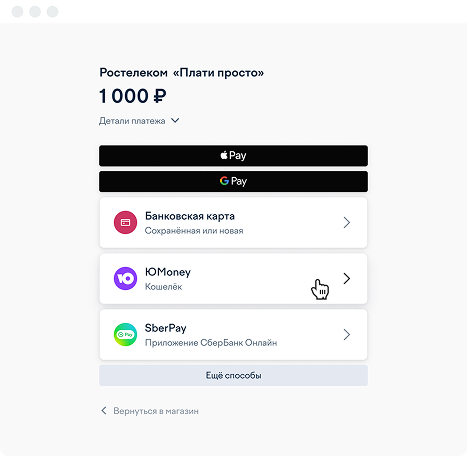The height and width of the screenshot is (456, 467).
Task: Click the green SberPay icon
Action: 125,334
